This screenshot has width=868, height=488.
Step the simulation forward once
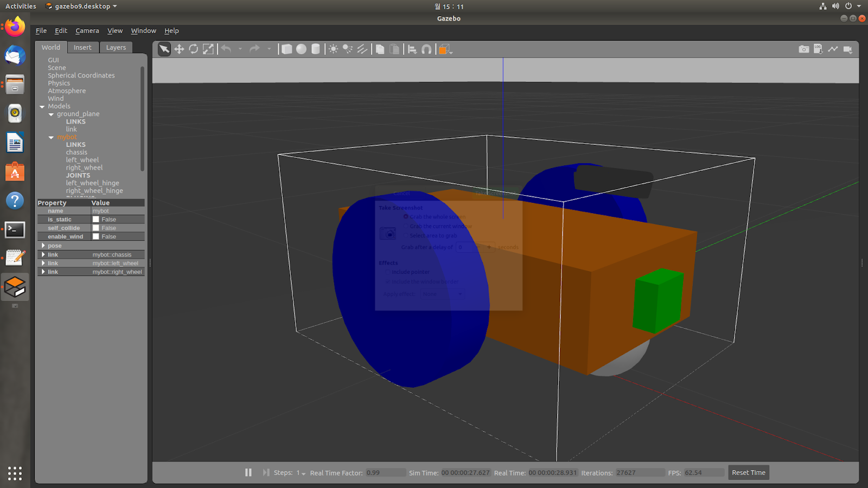[266, 472]
